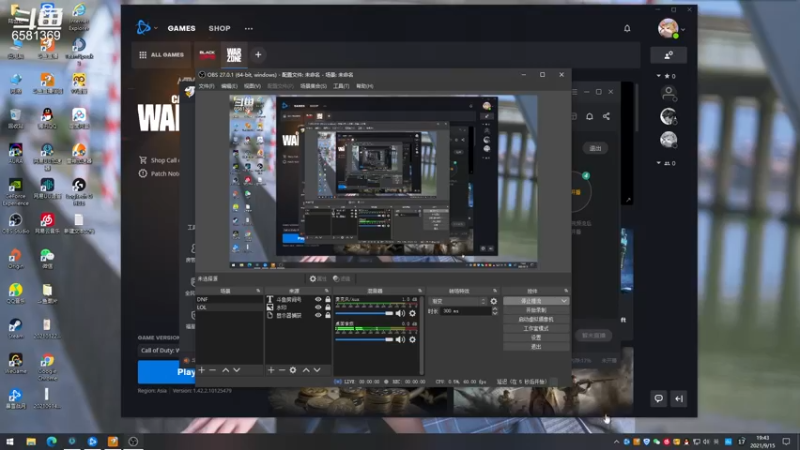The width and height of the screenshot is (800, 450).
Task: Open OBS 文件(F) menu
Action: pos(207,86)
